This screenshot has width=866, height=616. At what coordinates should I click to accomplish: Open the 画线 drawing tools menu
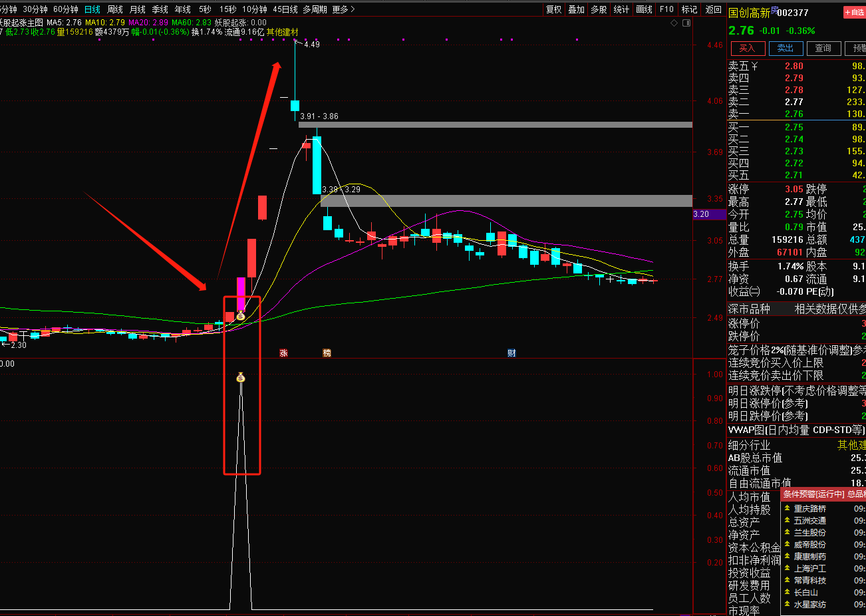click(644, 9)
